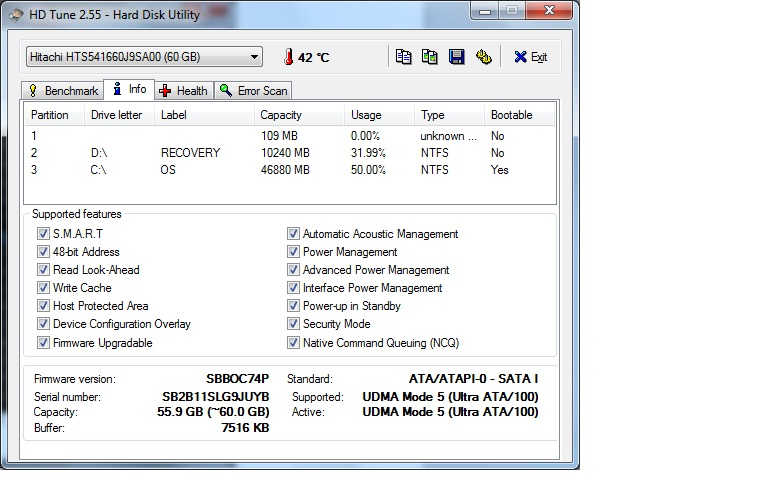Toggle the Automatic Acoustic Management checkbox
The height and width of the screenshot is (480, 768).
pyautogui.click(x=293, y=234)
